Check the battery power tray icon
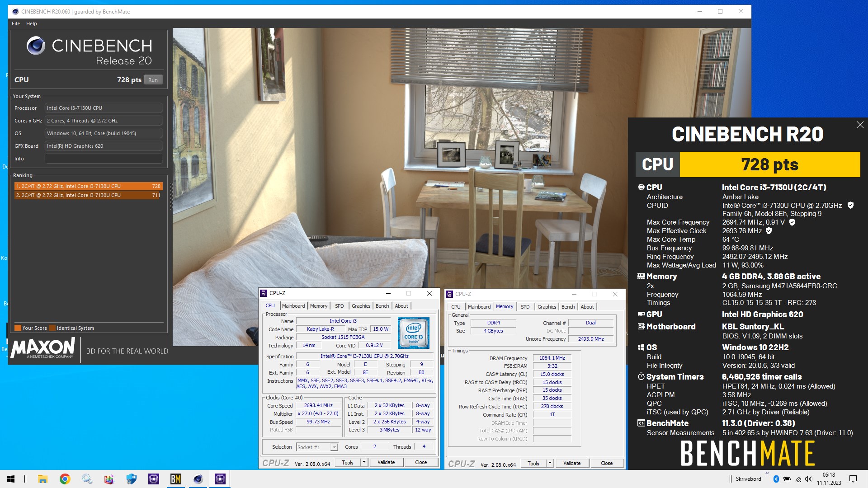This screenshot has height=488, width=868. (x=787, y=479)
